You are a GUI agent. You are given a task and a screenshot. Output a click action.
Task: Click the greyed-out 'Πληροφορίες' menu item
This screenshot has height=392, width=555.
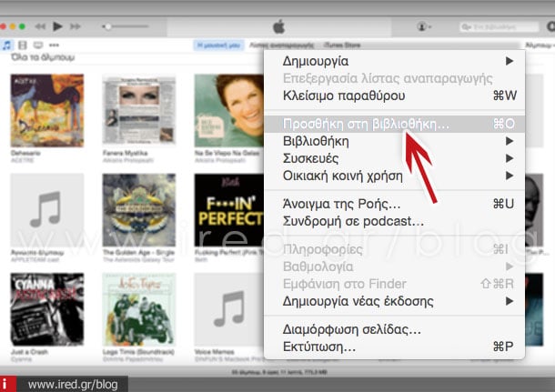click(x=394, y=249)
